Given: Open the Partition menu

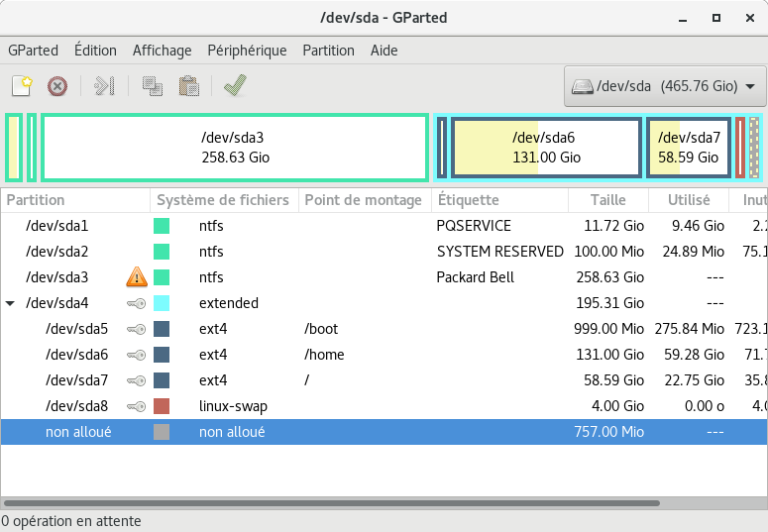Looking at the screenshot, I should (328, 51).
